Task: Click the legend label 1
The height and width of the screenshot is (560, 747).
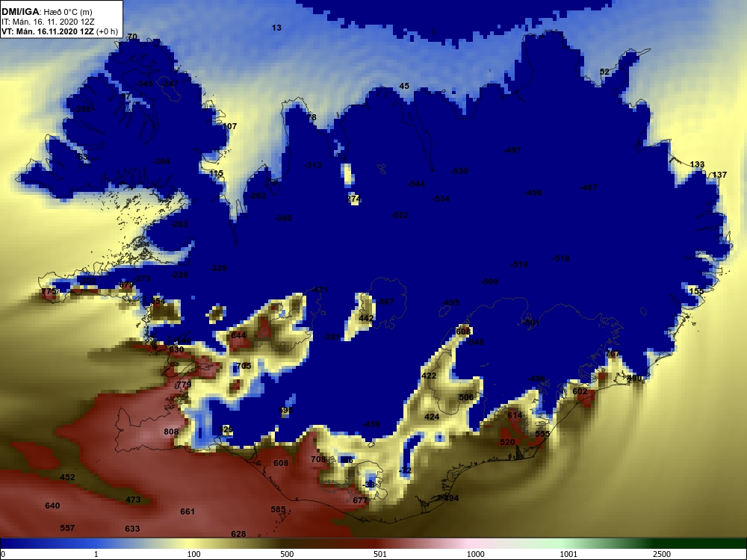Action: pyautogui.click(x=96, y=554)
